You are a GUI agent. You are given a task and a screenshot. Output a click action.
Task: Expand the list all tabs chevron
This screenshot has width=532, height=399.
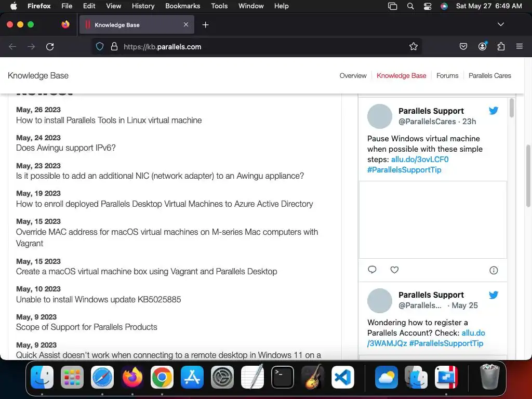point(501,24)
